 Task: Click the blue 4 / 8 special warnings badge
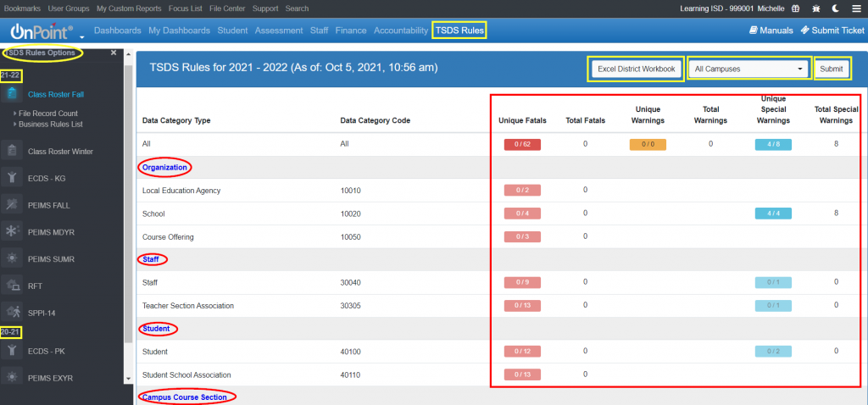point(773,144)
